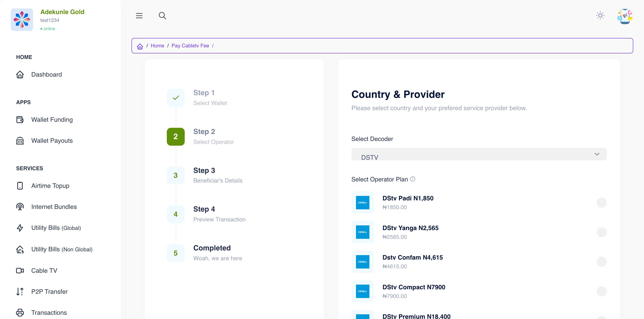Go to Step 3 Beneficiar's Details
Screen dimensions: 644x319
pyautogui.click(x=176, y=175)
